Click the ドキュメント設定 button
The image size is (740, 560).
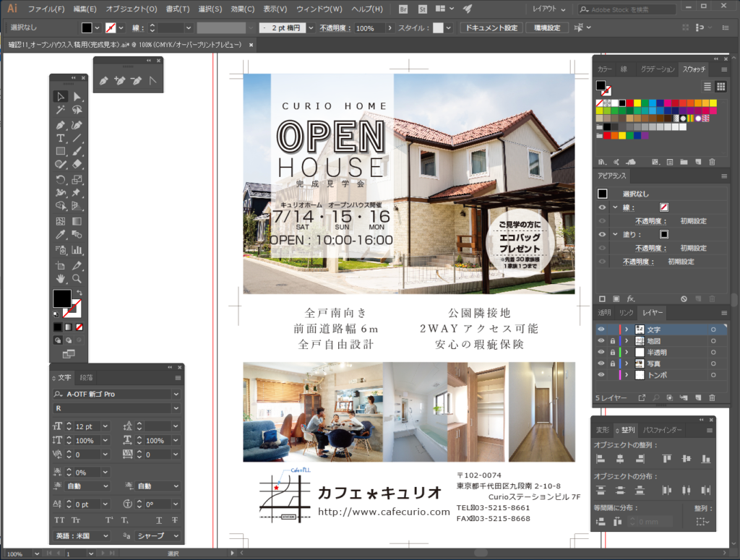tap(490, 27)
